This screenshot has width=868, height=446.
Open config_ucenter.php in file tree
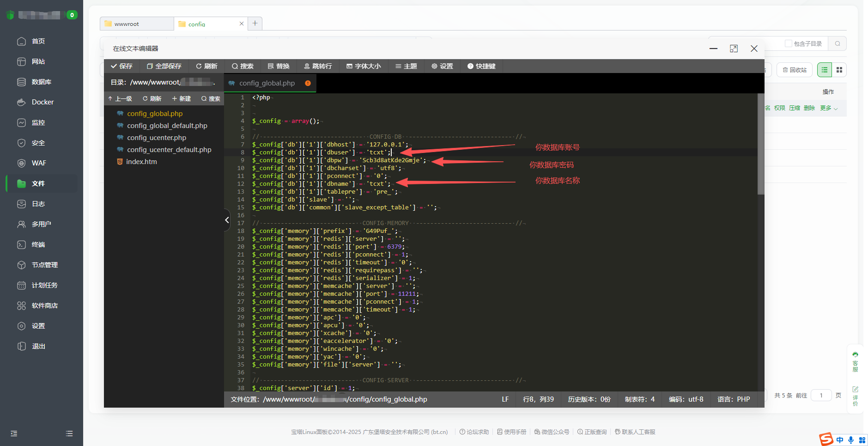click(x=157, y=138)
